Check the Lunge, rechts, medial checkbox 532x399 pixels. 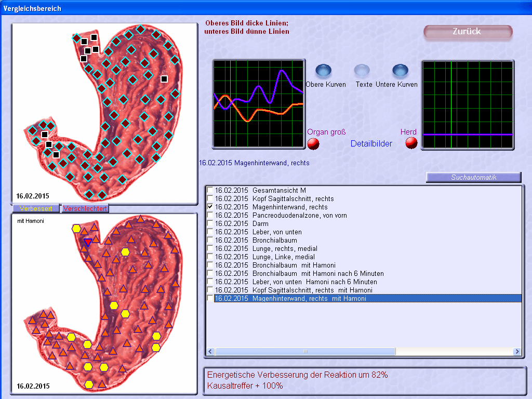210,248
